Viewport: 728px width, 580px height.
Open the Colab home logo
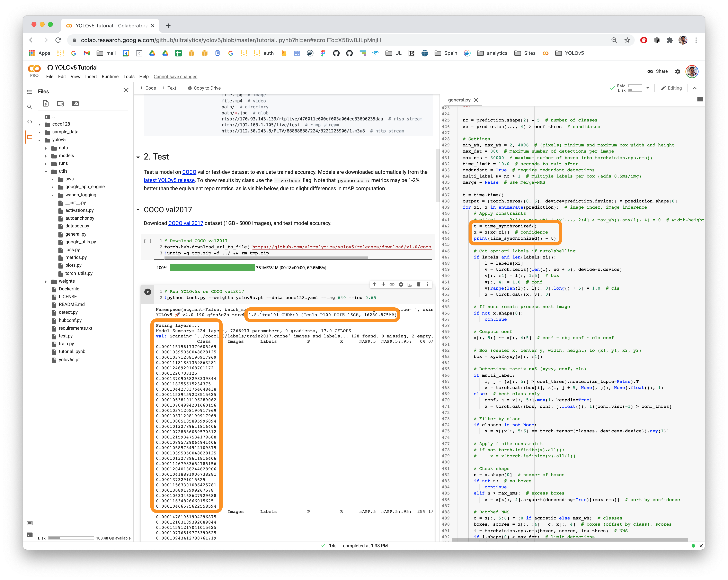tap(34, 69)
